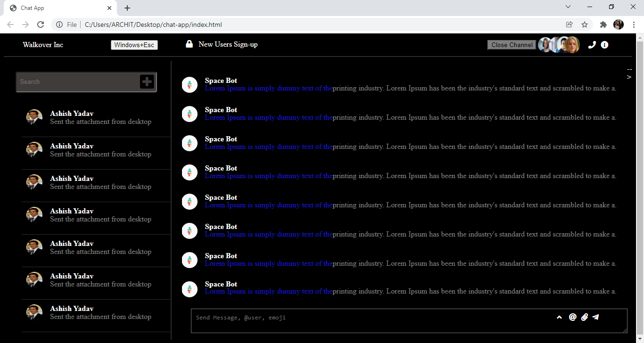
Task: View channel info via the info icon
Action: 604,45
